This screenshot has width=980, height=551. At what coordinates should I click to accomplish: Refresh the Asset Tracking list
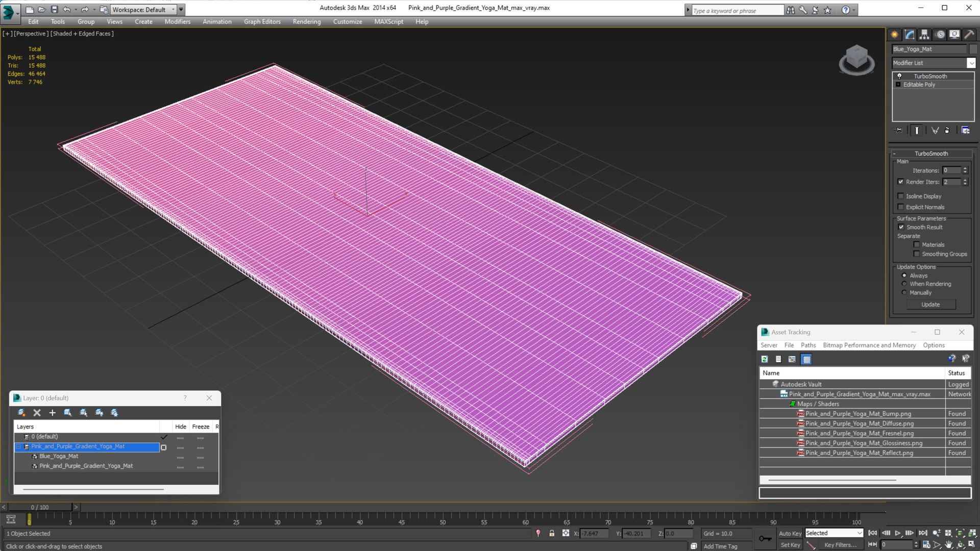pyautogui.click(x=765, y=359)
